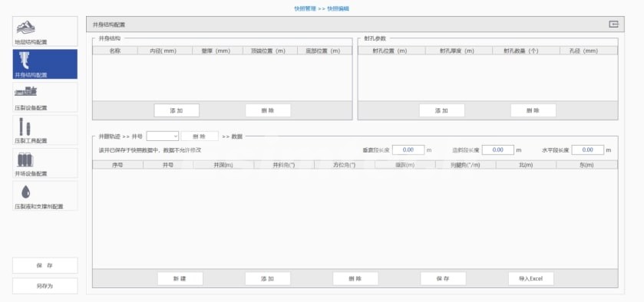The width and height of the screenshot is (644, 302).
Task: Click the 射孔数量(个) column header
Action: (x=526, y=51)
